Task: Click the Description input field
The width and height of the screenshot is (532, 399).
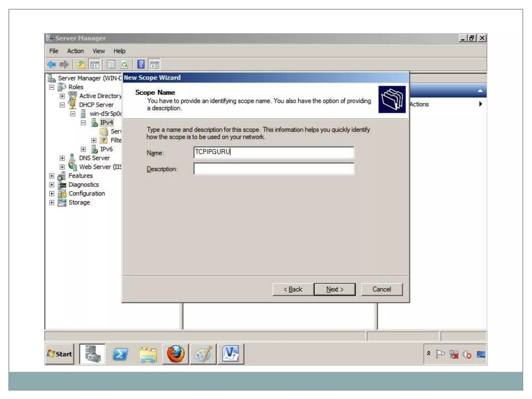Action: pos(274,169)
